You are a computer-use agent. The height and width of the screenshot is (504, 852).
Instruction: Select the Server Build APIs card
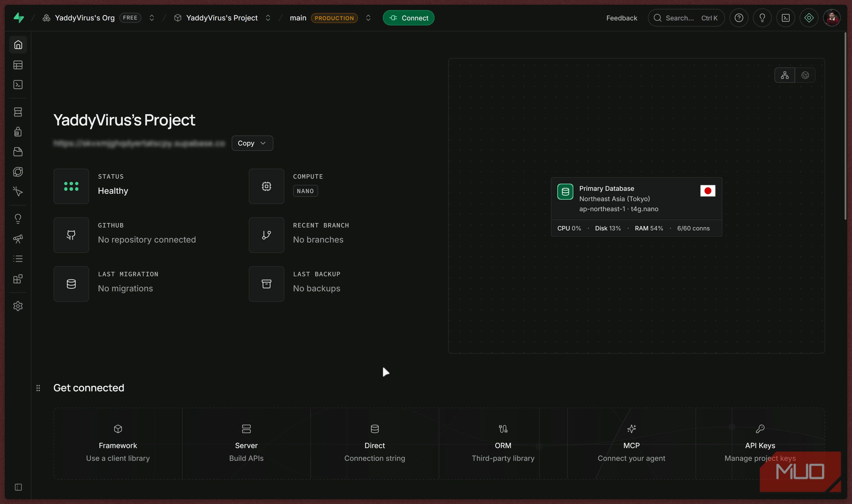(x=246, y=444)
